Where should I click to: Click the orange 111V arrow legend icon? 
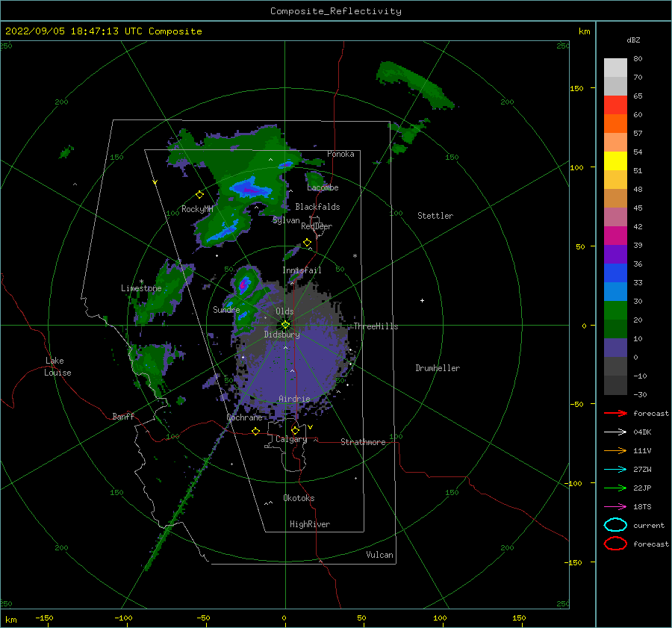pyautogui.click(x=615, y=450)
